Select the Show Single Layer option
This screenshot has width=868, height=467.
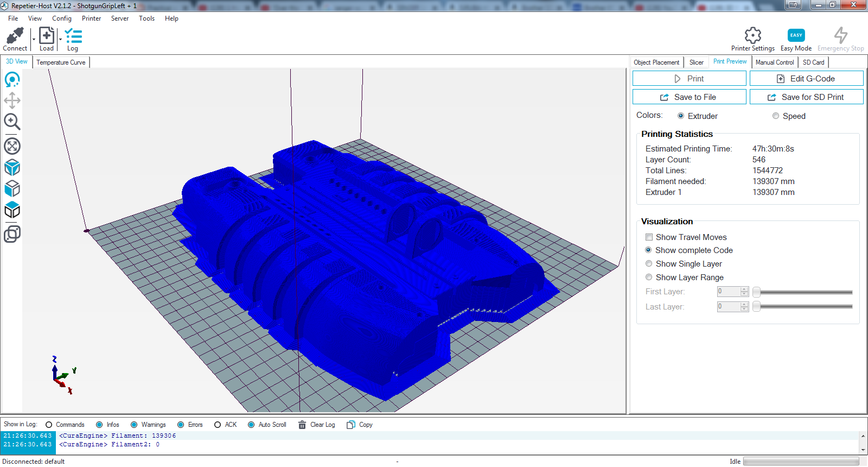[649, 264]
